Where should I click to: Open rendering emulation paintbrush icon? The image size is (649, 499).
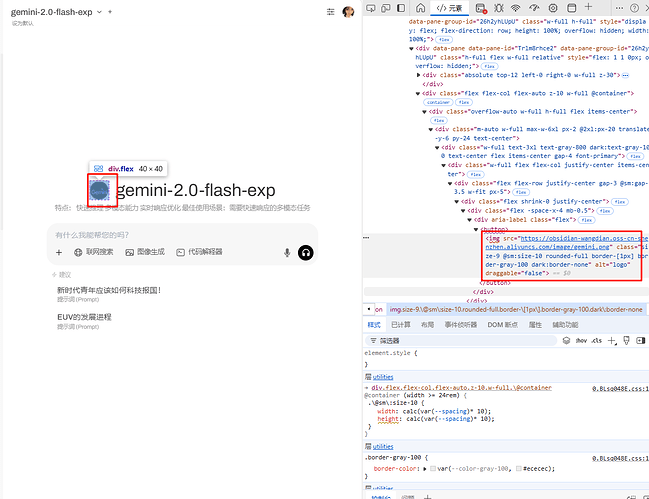[x=626, y=341]
